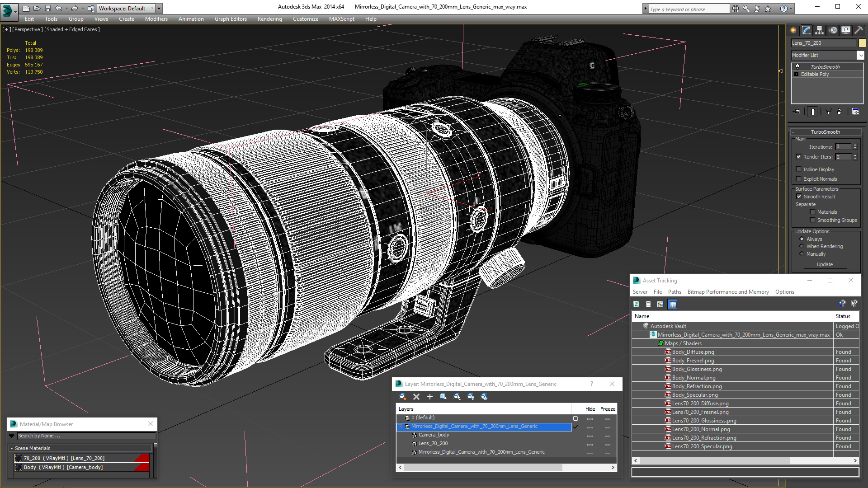Open the Rendering menu
This screenshot has width=868, height=488.
(269, 19)
